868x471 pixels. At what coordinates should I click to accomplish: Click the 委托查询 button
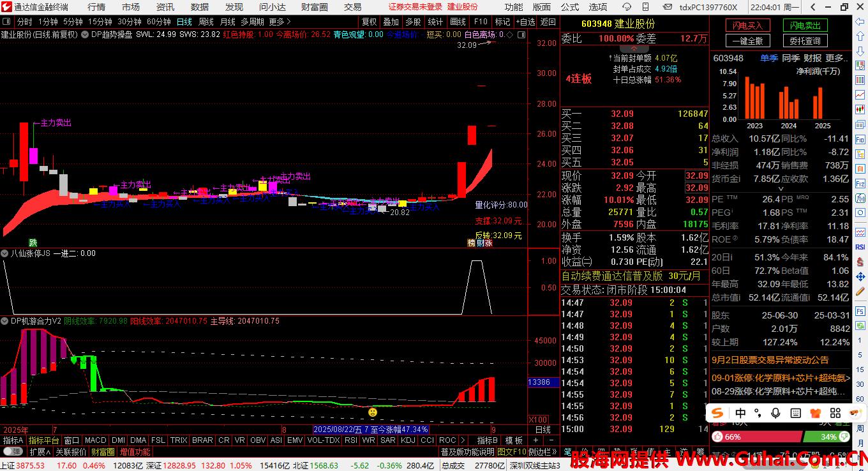(805, 41)
